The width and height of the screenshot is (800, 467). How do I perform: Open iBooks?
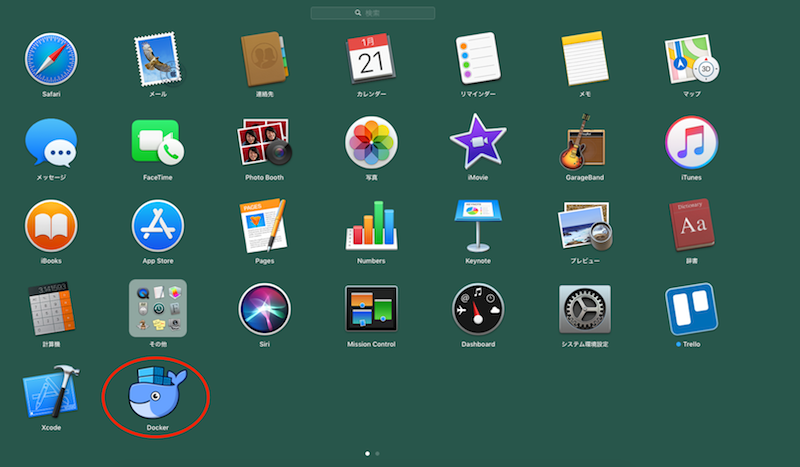(x=51, y=226)
